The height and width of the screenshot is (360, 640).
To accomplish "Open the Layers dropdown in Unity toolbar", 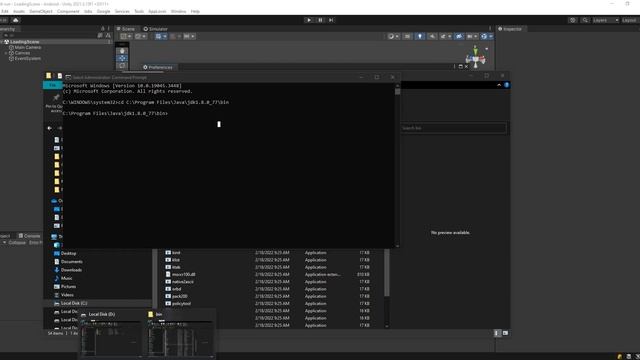I will 605,20.
